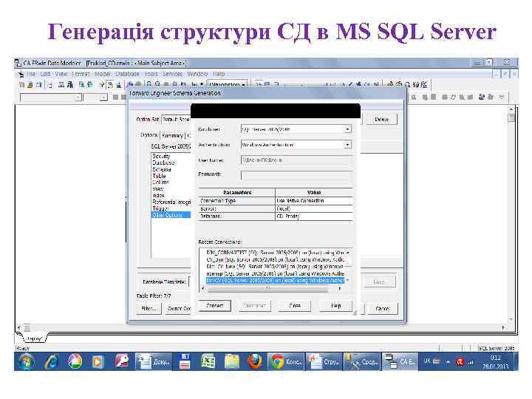Open the Help menu
Viewport: 532px width, 399px height.
pos(219,74)
